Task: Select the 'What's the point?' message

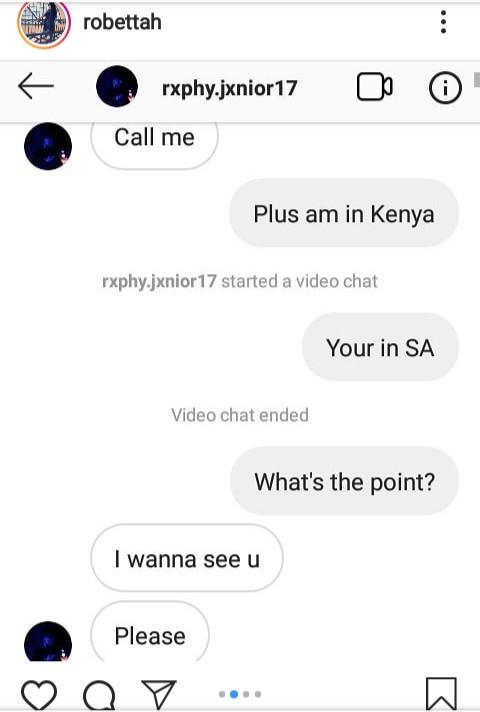Action: (x=344, y=481)
